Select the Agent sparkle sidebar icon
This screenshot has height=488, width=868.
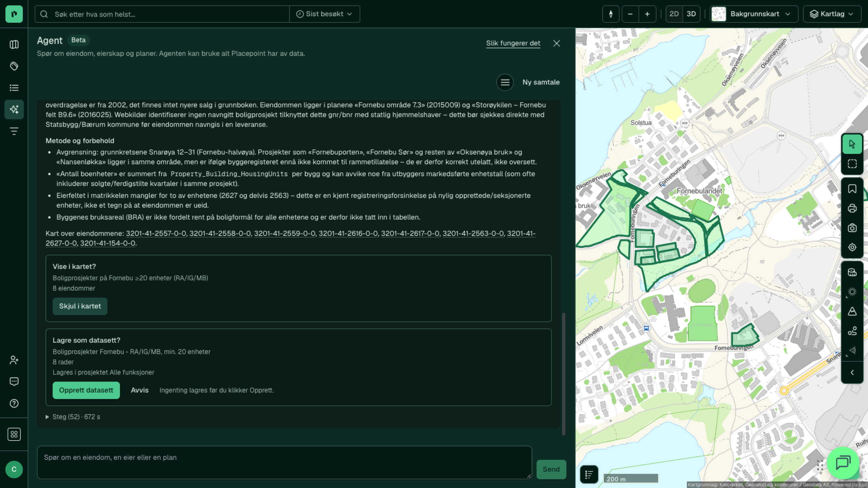14,109
